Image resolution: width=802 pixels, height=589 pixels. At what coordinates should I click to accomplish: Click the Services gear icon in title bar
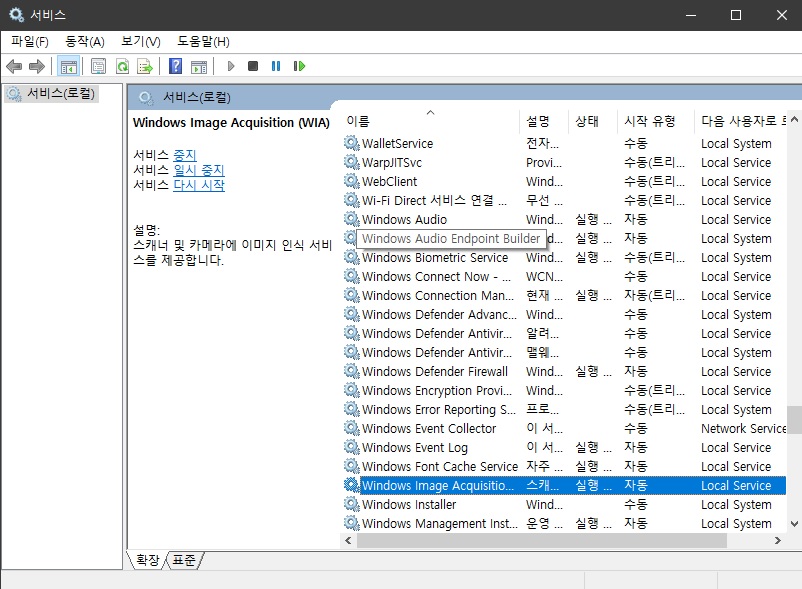click(x=16, y=15)
